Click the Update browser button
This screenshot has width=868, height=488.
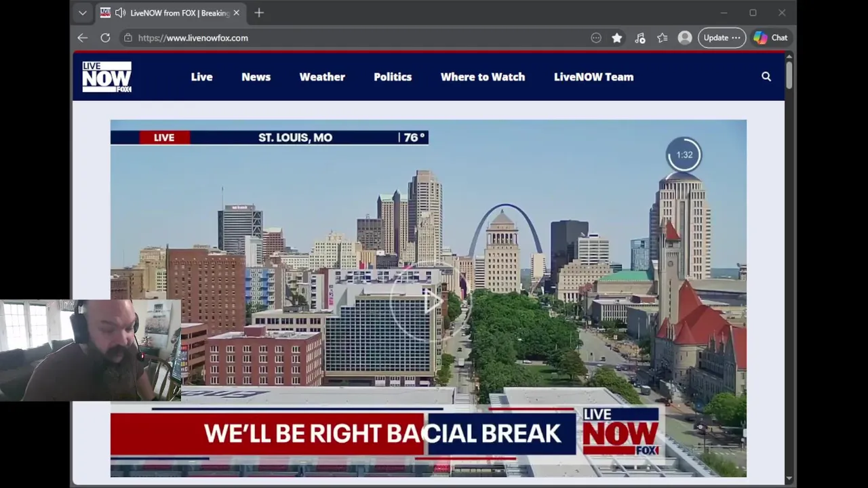pos(722,38)
